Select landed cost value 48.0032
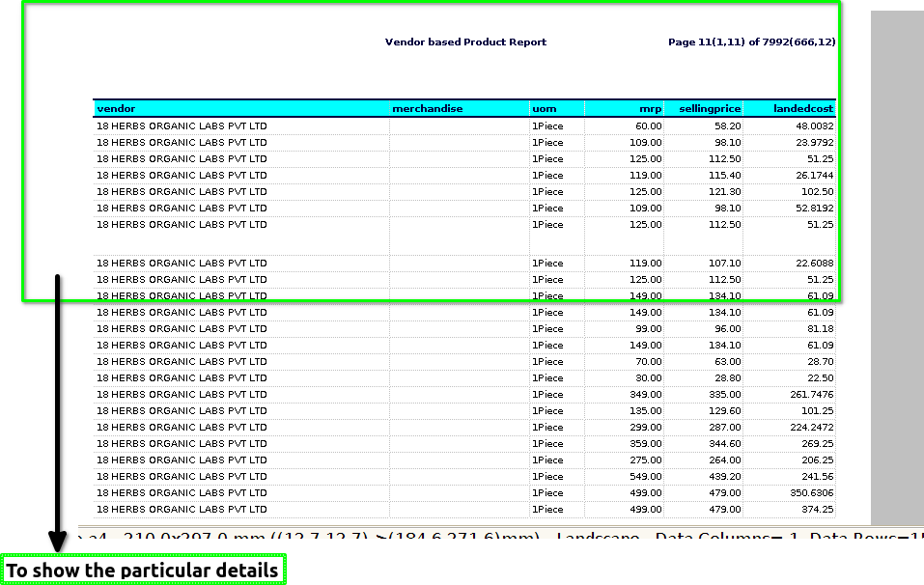The height and width of the screenshot is (585, 924). [814, 126]
